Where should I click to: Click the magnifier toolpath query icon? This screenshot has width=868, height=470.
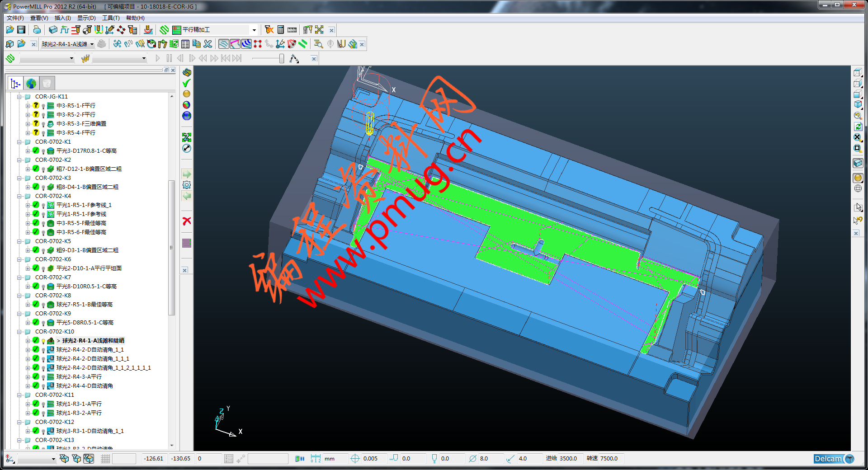click(318, 44)
